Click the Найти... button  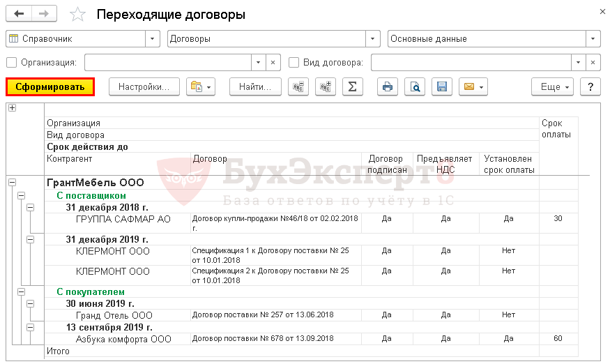[x=255, y=86]
